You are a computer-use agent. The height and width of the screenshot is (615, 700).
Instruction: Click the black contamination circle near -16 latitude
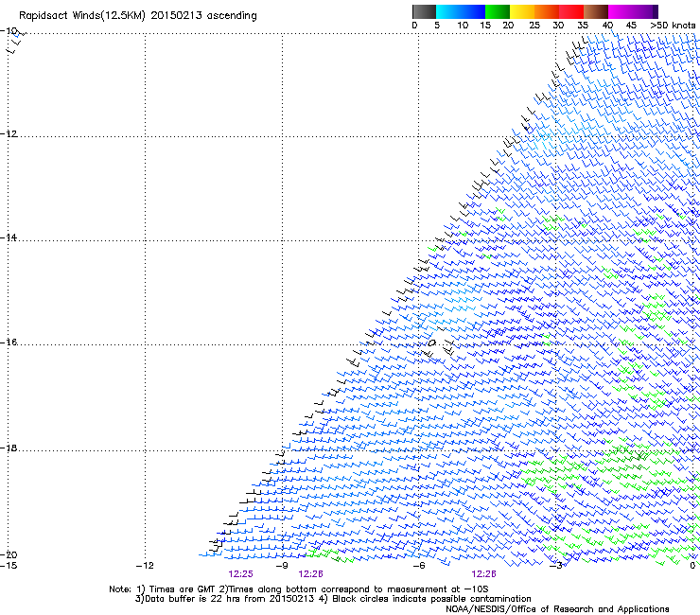pos(431,343)
